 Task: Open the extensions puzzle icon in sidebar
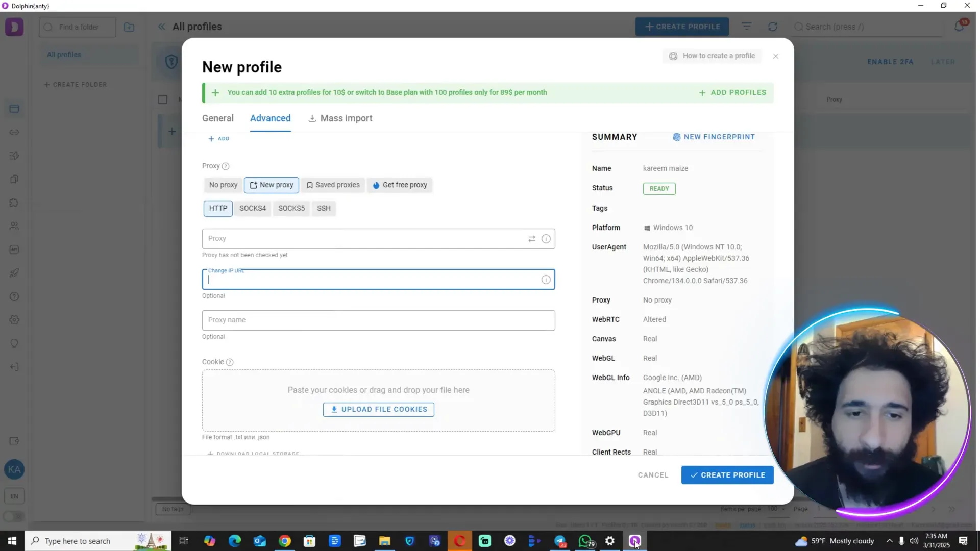click(14, 203)
